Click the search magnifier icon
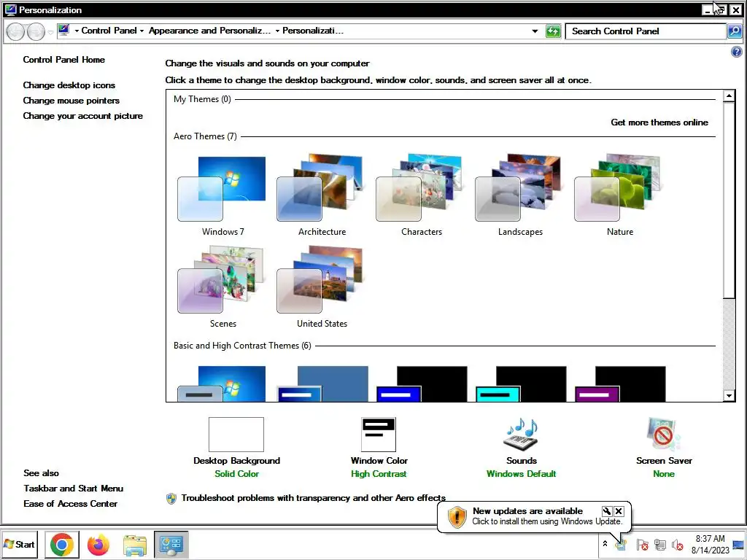The image size is (747, 560). (734, 31)
